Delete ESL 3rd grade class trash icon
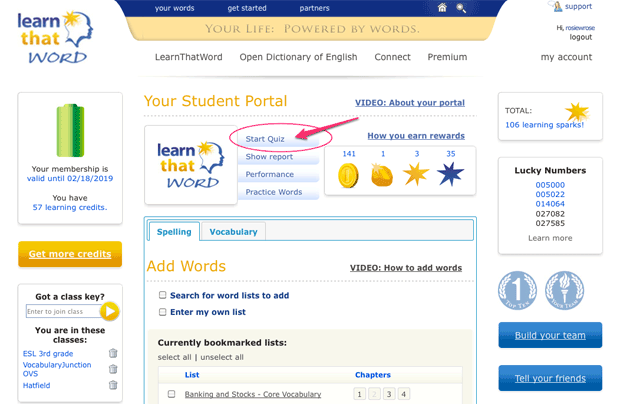Viewport: 630px width, 404px height. coord(113,353)
